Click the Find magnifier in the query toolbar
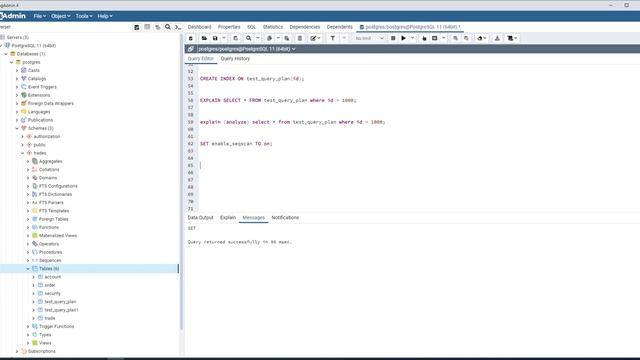Screen dimensions: 640x360 click(249, 38)
